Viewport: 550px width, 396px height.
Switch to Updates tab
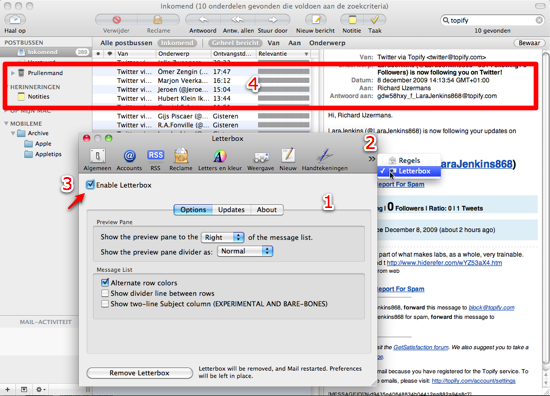(231, 210)
